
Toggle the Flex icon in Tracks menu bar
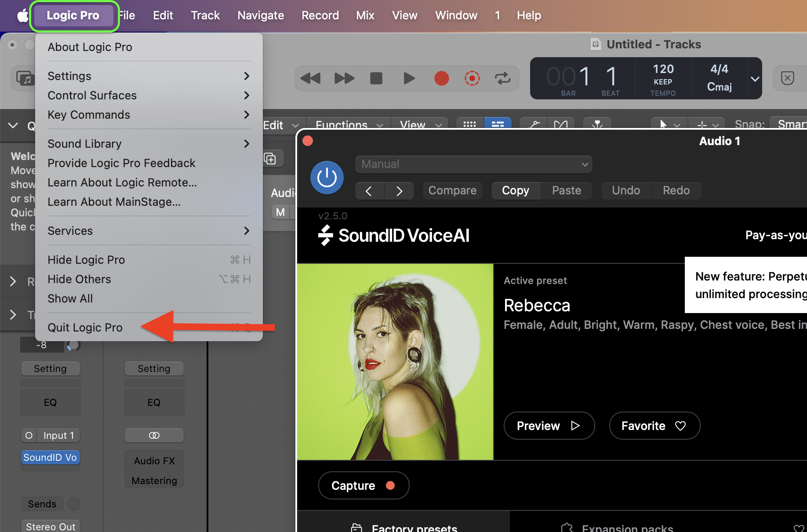click(561, 124)
